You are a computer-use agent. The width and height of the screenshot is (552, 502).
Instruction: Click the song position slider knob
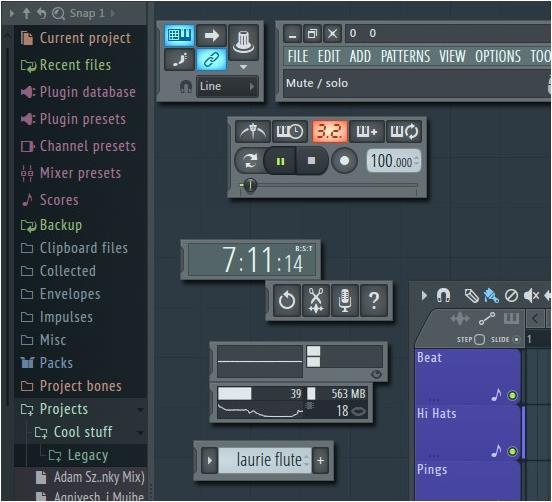click(250, 185)
